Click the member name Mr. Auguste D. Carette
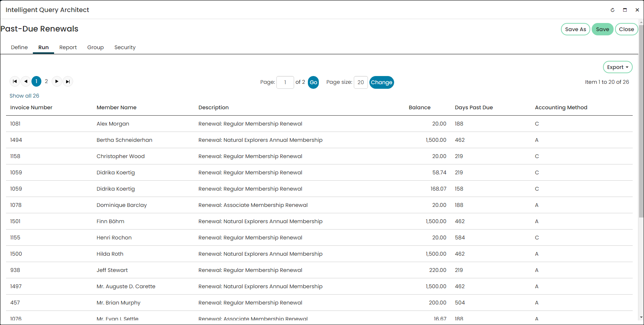This screenshot has height=325, width=644. click(126, 286)
